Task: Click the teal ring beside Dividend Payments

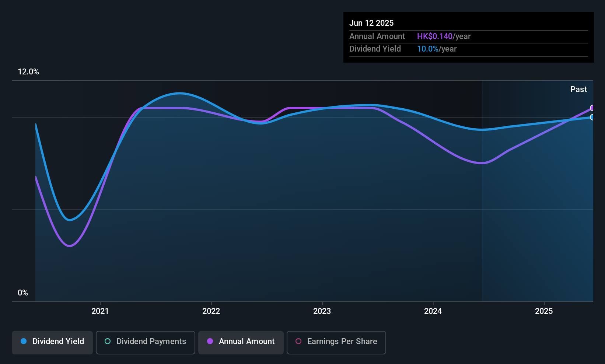Action: 108,342
